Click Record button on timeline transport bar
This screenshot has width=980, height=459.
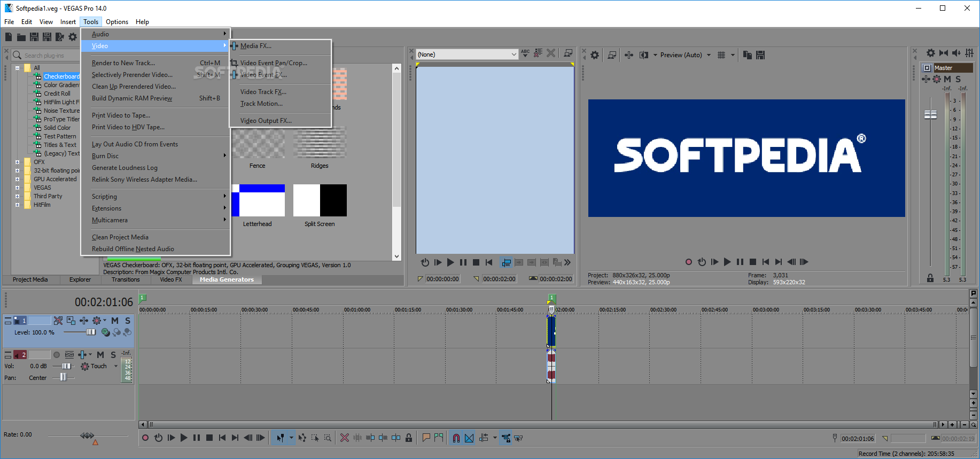pyautogui.click(x=145, y=438)
